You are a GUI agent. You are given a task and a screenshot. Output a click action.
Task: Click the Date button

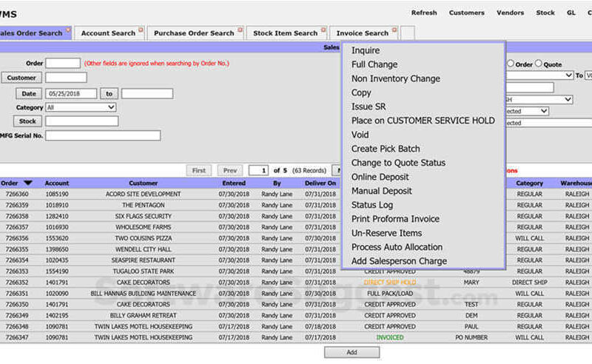pyautogui.click(x=29, y=94)
